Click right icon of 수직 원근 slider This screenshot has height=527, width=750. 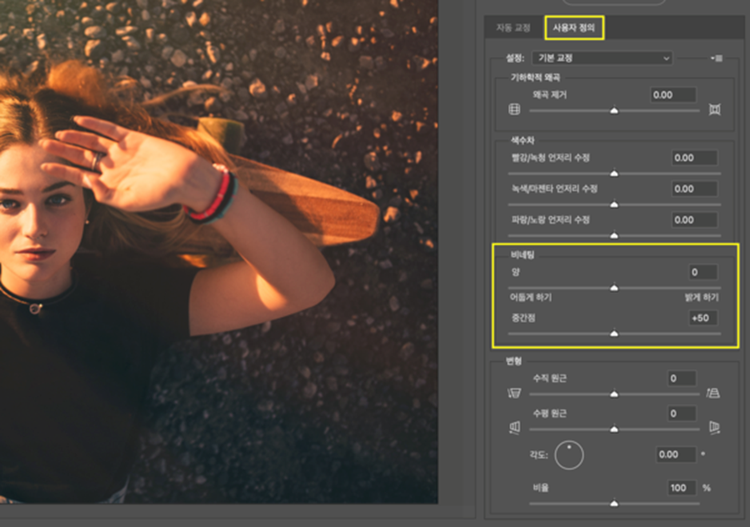click(713, 393)
